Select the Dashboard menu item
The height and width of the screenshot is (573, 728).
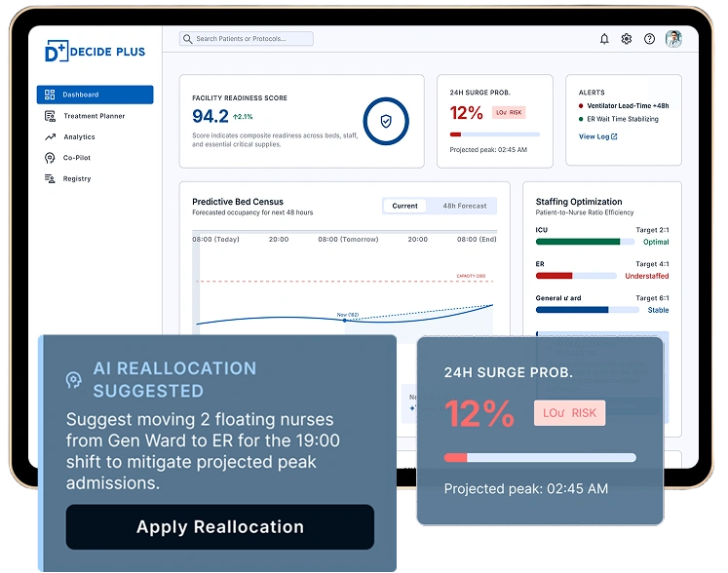tap(96, 95)
